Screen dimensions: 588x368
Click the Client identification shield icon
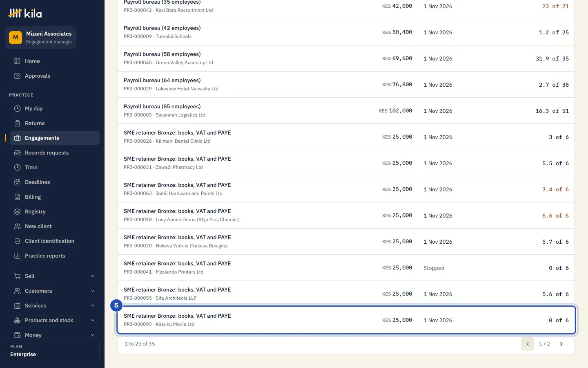pos(17,241)
